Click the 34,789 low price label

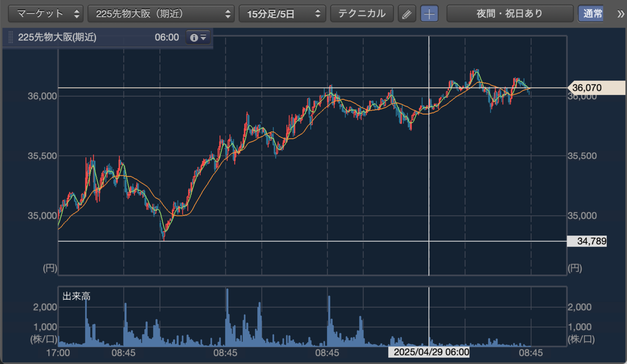click(587, 241)
